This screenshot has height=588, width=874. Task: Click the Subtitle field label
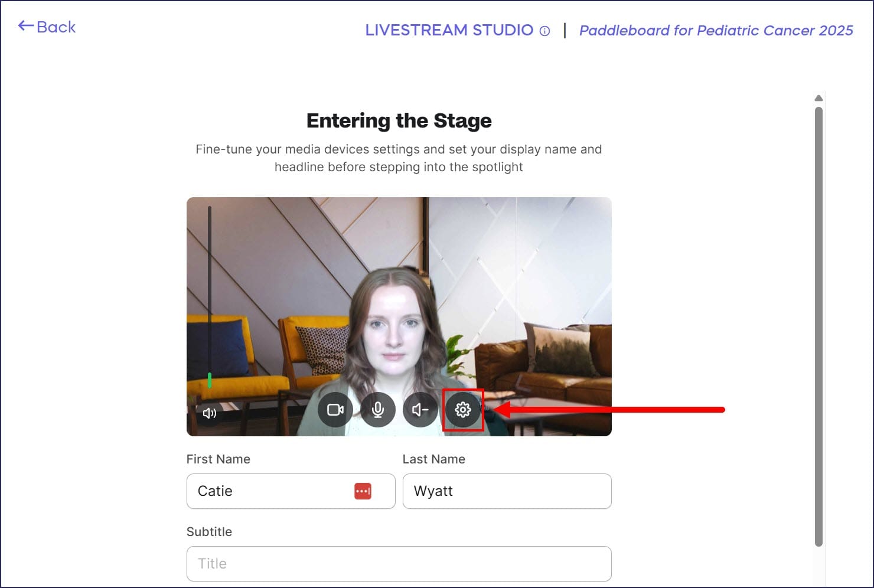tap(209, 531)
